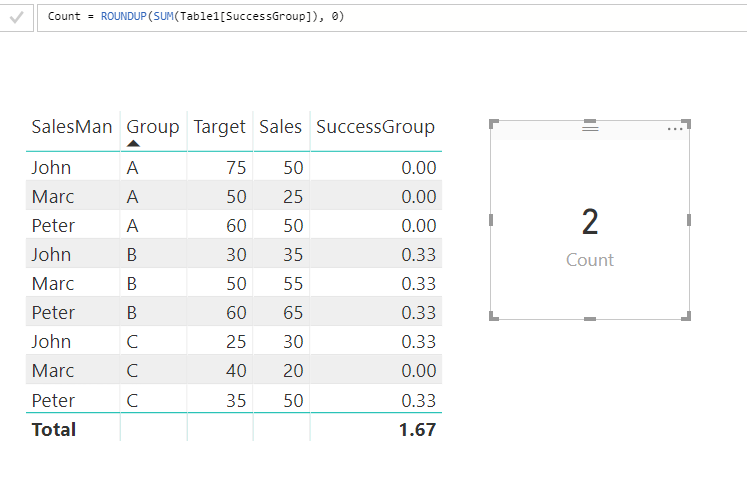Click SuccessGroup 0.00 in Marc's Group C row
Image resolution: width=747 pixels, height=494 pixels.
418,371
